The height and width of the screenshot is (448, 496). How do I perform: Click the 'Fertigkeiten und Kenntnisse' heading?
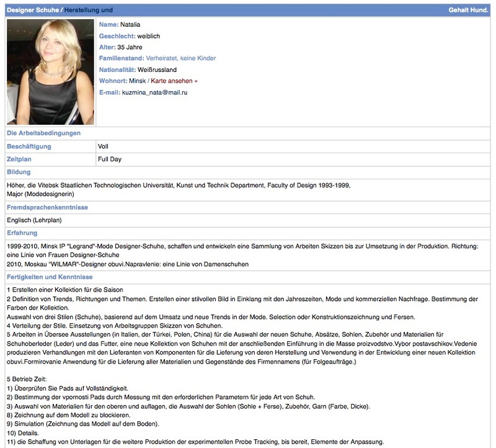(50, 277)
